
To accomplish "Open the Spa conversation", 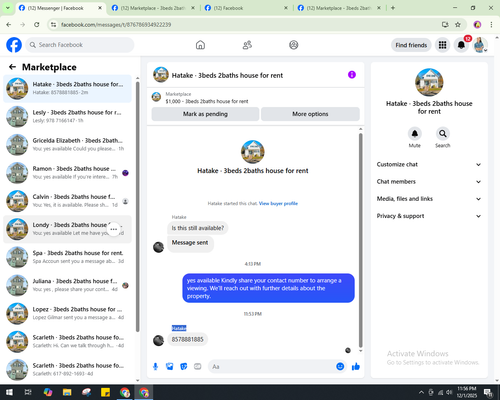I will coord(68,257).
